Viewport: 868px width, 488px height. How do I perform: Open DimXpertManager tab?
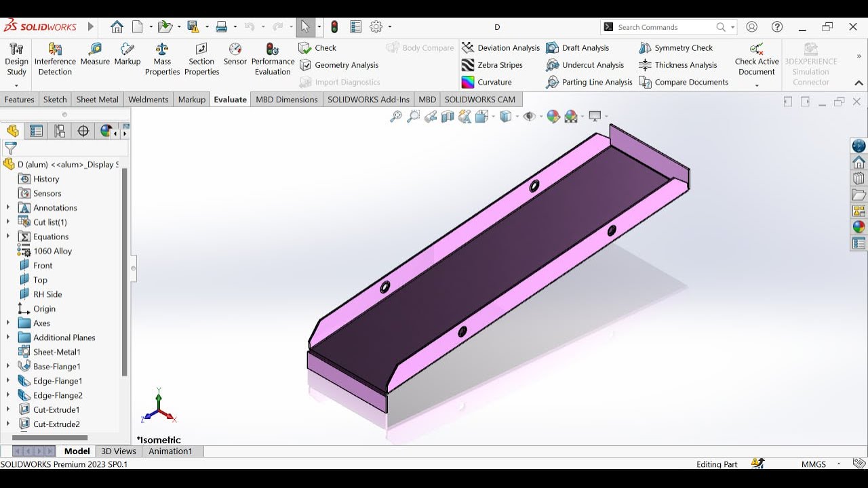click(83, 131)
